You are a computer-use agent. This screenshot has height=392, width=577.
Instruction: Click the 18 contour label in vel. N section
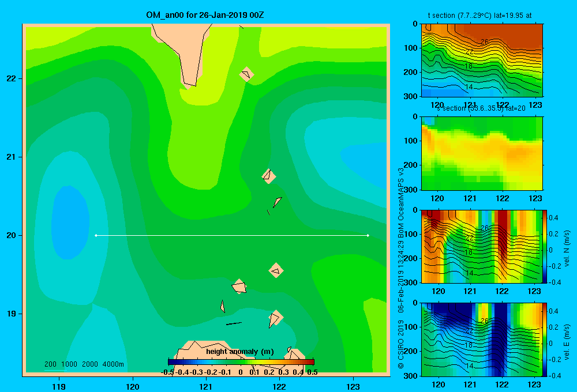pyautogui.click(x=469, y=252)
